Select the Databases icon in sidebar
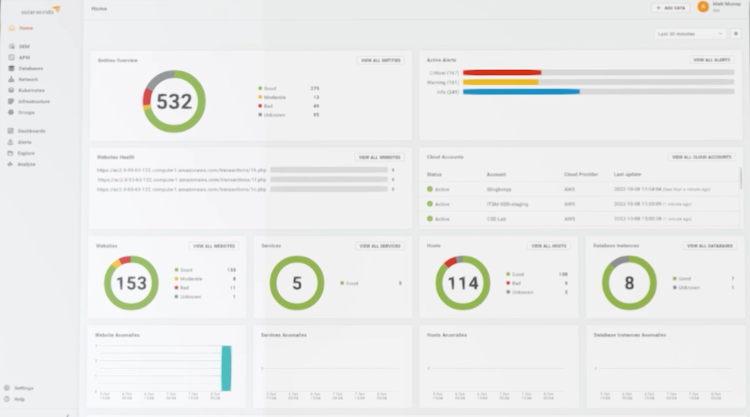 11,68
